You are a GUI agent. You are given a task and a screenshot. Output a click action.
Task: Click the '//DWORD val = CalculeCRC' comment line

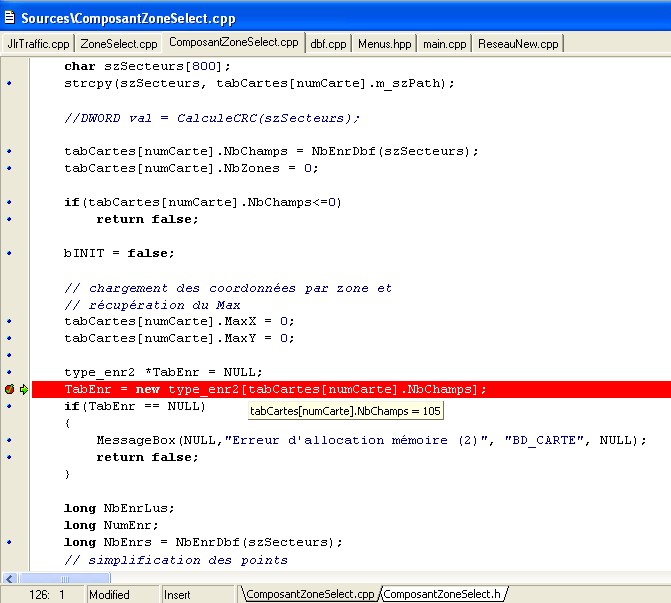pyautogui.click(x=212, y=118)
